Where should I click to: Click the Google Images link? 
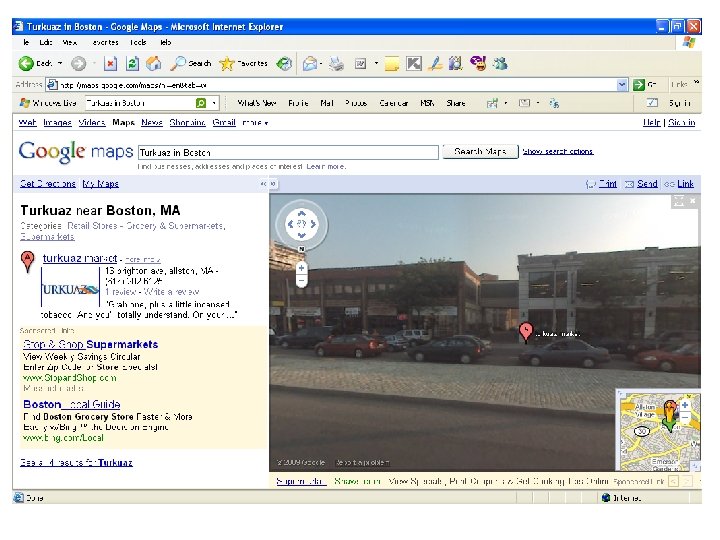click(57, 123)
